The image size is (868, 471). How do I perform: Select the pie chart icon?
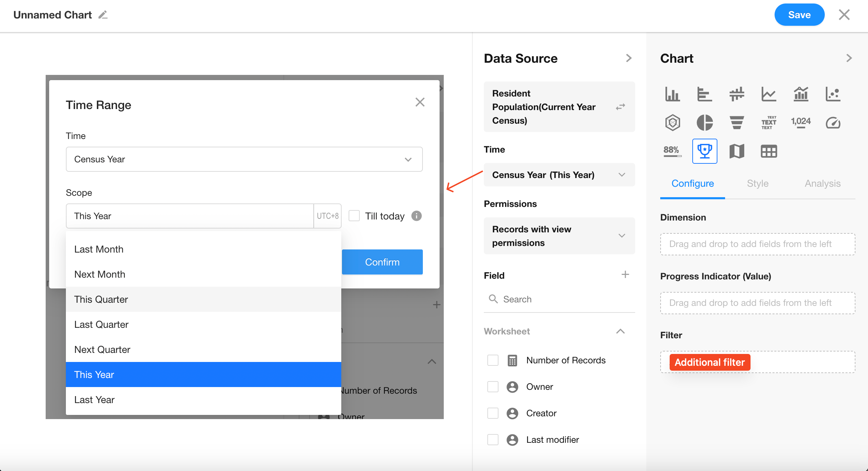[x=705, y=123]
